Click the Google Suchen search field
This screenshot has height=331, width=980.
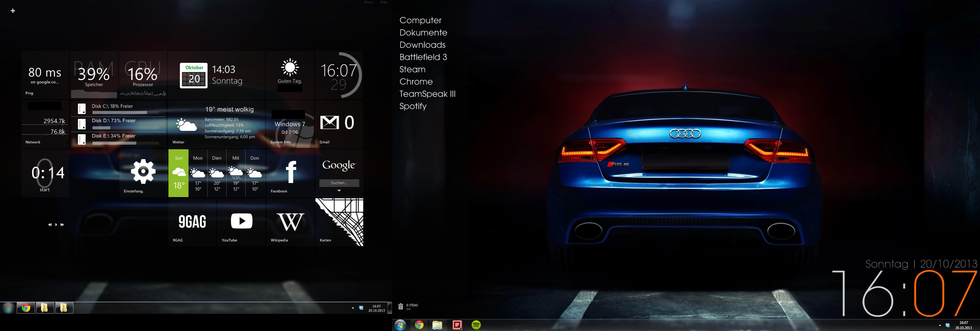339,183
